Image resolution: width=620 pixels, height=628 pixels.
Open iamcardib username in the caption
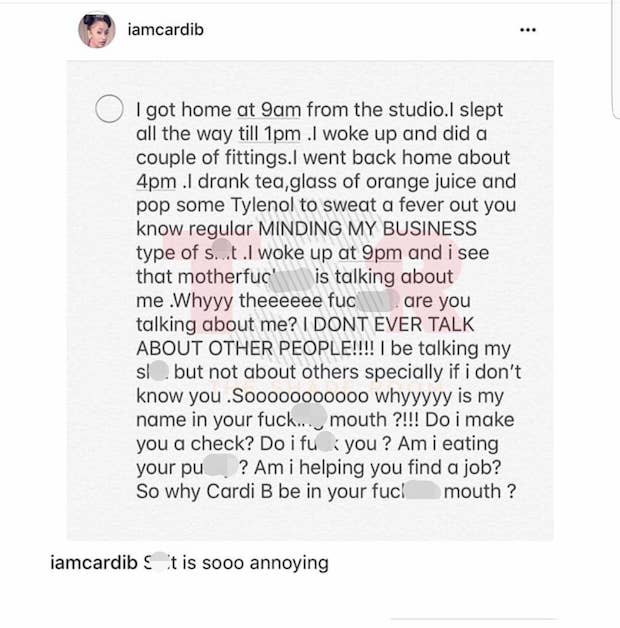point(94,562)
